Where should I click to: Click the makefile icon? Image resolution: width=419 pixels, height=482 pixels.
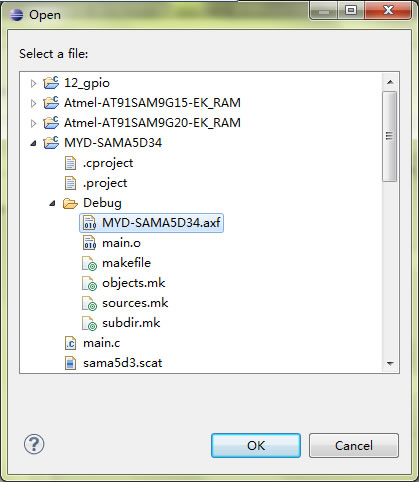point(89,263)
